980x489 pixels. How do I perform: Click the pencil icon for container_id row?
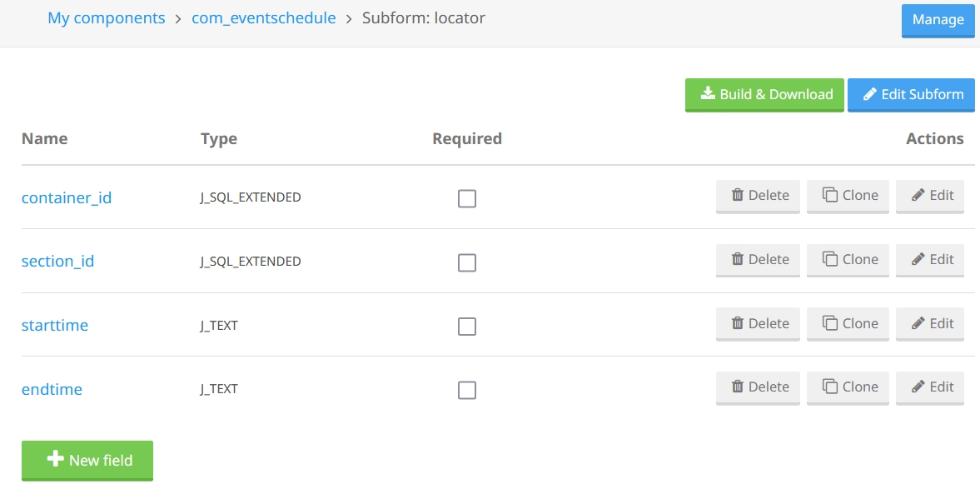[918, 196]
